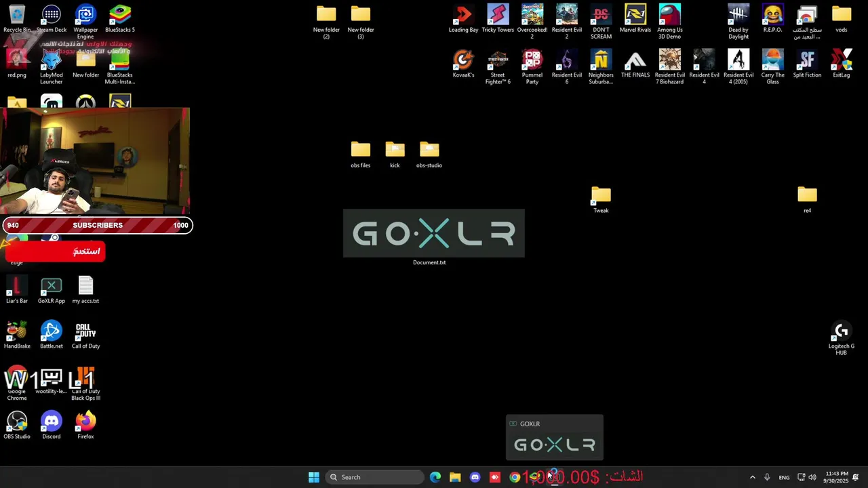Launch BlueStacks 5 from the desktop
Screen dimensions: 868x488
[120, 19]
